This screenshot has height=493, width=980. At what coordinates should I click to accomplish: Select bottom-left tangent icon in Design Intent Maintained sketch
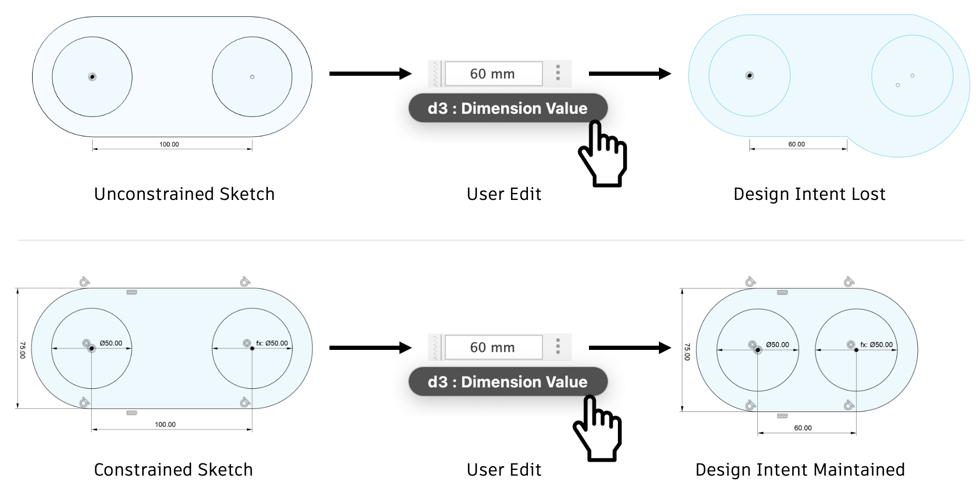[x=751, y=405]
